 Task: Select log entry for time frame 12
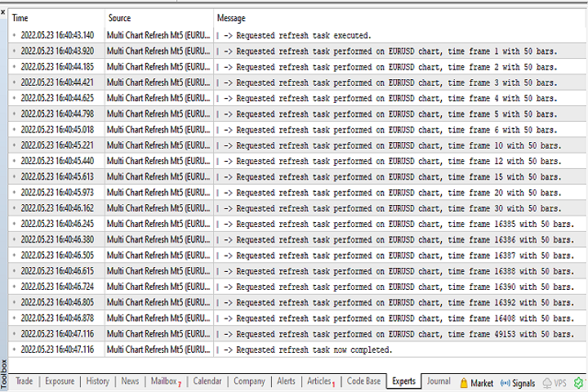pos(298,162)
